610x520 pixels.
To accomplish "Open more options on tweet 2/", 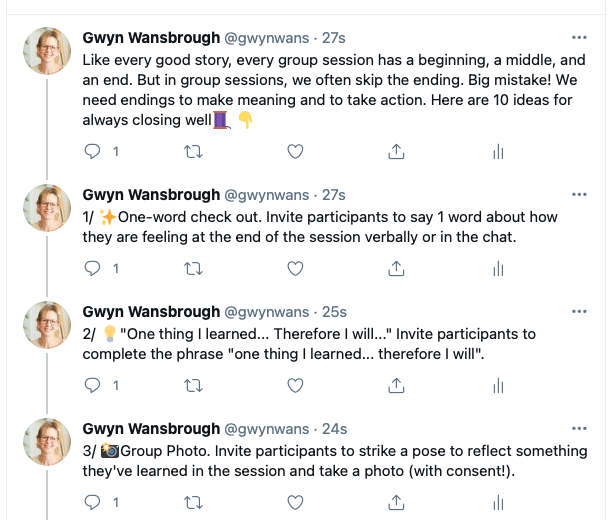I will pyautogui.click(x=579, y=312).
